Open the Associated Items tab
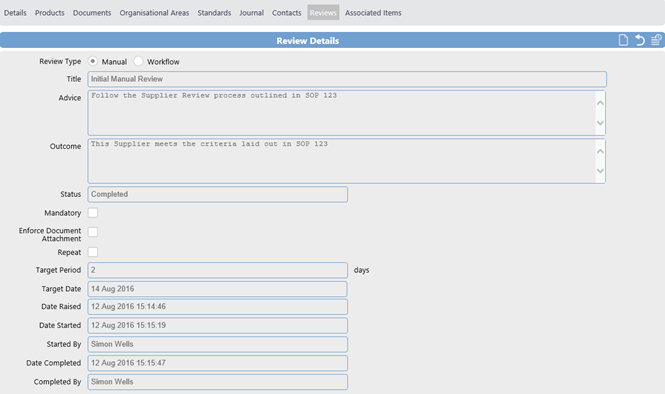The height and width of the screenshot is (394, 665). (373, 13)
